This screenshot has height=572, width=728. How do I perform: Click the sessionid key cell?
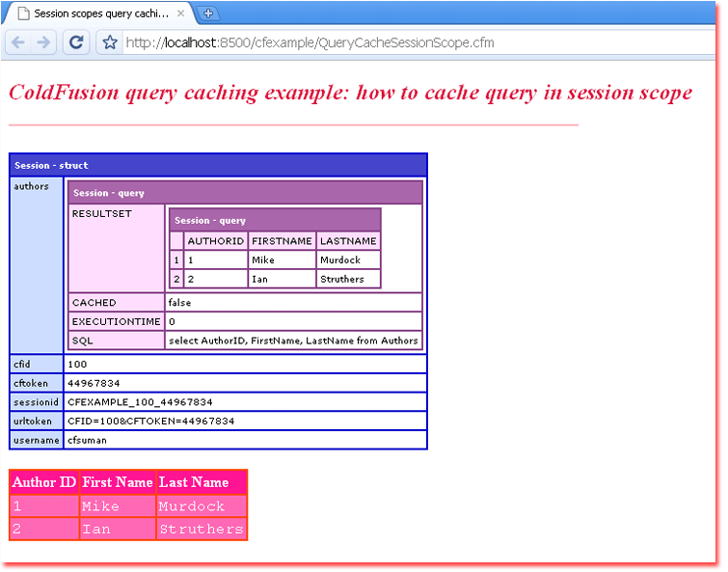pos(37,402)
